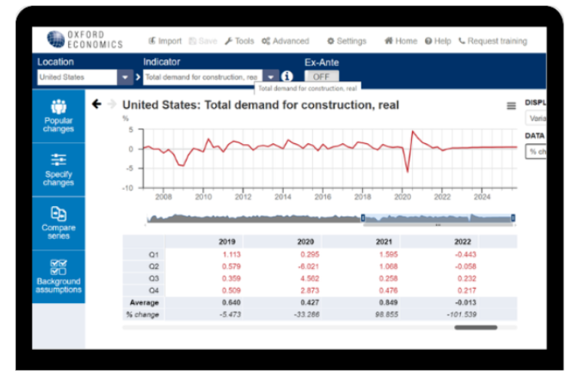Click the Popular changes people icon
Viewport: 588px width, 376px height.
pyautogui.click(x=58, y=107)
